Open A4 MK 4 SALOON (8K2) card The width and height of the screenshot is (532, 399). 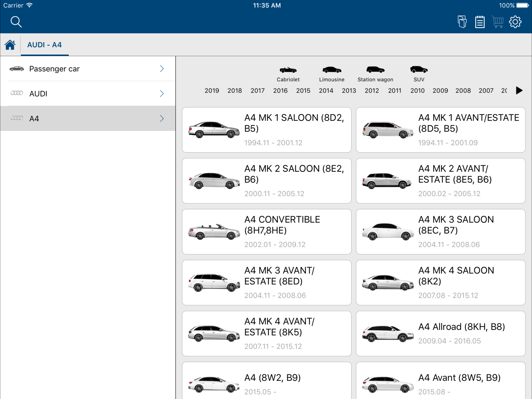pyautogui.click(x=440, y=282)
